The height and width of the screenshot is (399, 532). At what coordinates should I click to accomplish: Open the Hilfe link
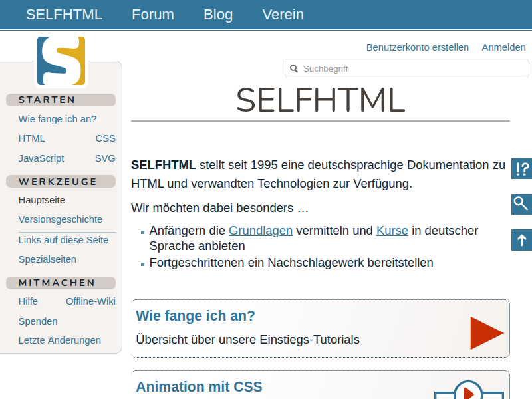[28, 301]
